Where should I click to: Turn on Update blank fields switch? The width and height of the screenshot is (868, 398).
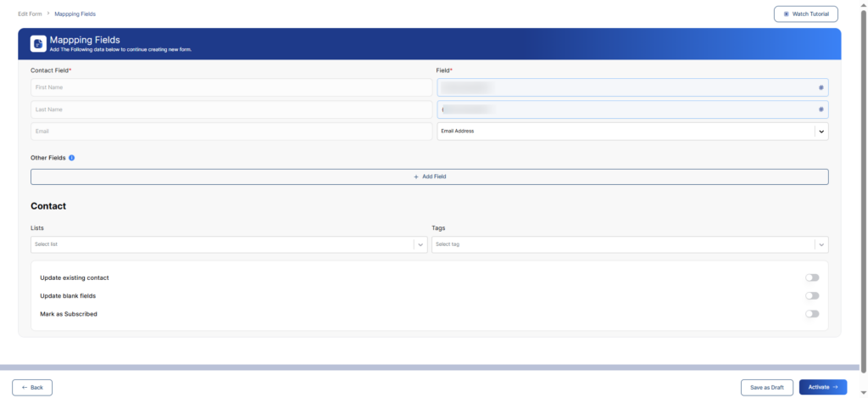click(812, 295)
